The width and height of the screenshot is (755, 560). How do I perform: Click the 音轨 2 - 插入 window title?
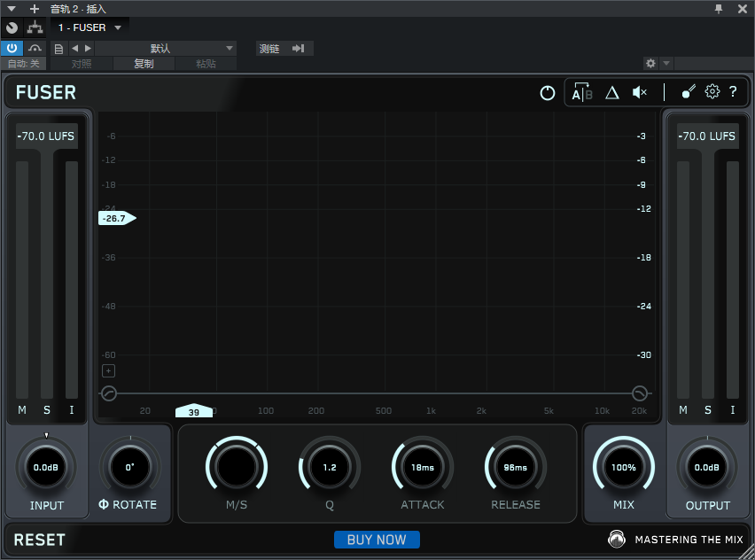[x=77, y=9]
